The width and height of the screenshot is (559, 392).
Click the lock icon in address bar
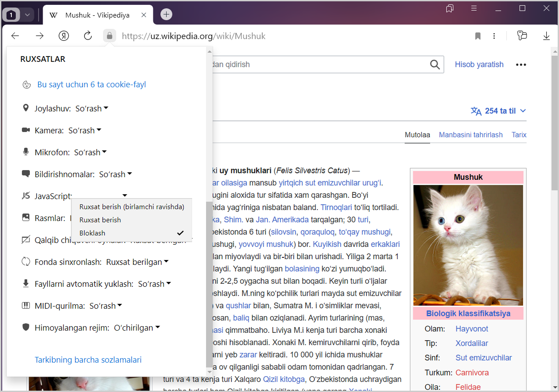tap(110, 36)
